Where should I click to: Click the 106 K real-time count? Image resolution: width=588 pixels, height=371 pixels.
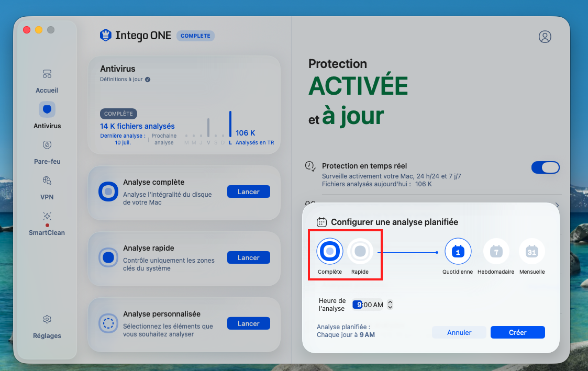tap(245, 133)
